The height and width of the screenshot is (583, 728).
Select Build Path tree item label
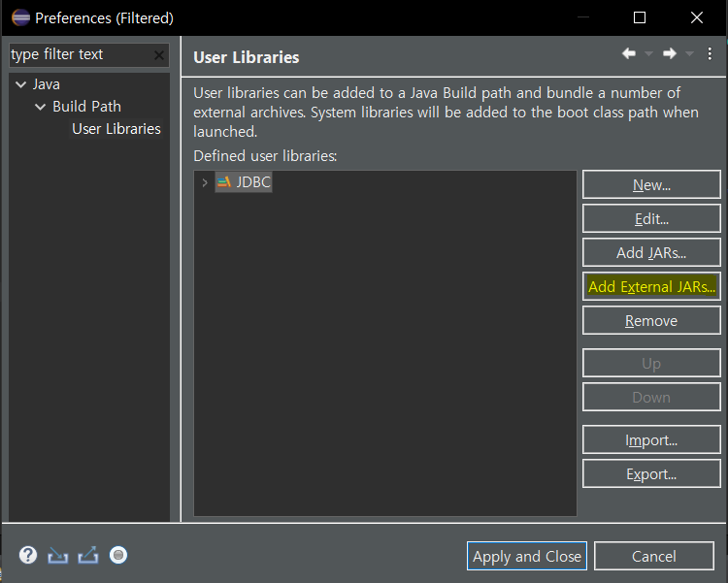86,107
